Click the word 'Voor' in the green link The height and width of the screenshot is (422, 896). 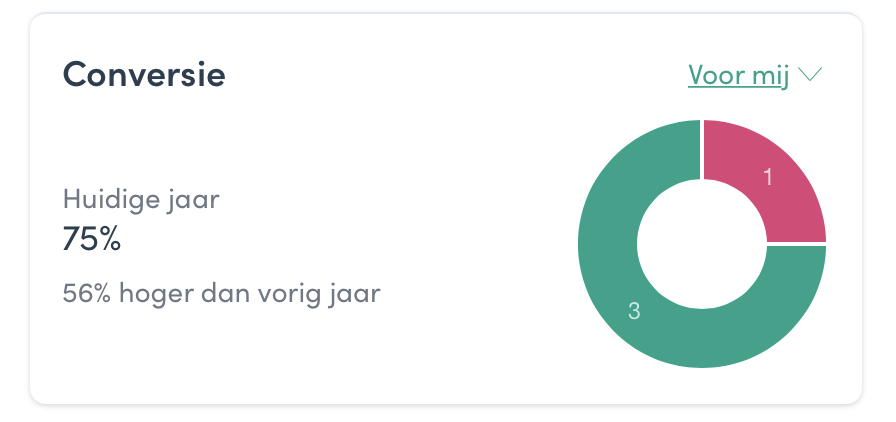pos(714,75)
